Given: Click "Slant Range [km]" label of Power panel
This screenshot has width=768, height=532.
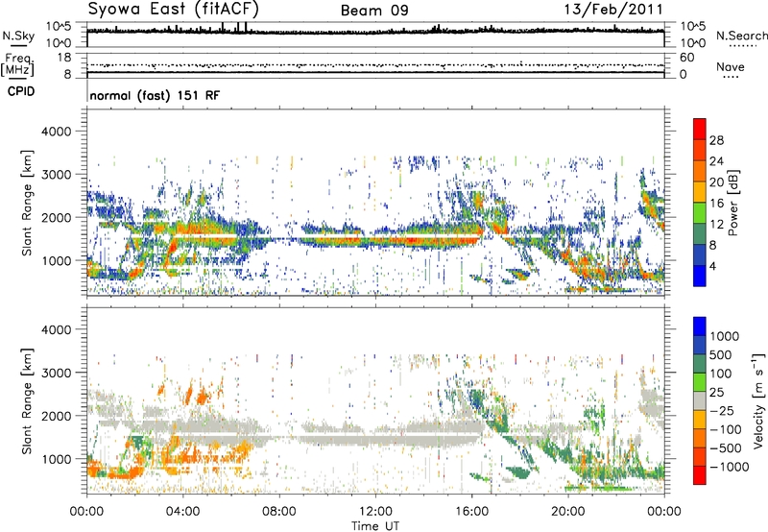Looking at the screenshot, I should tap(26, 203).
